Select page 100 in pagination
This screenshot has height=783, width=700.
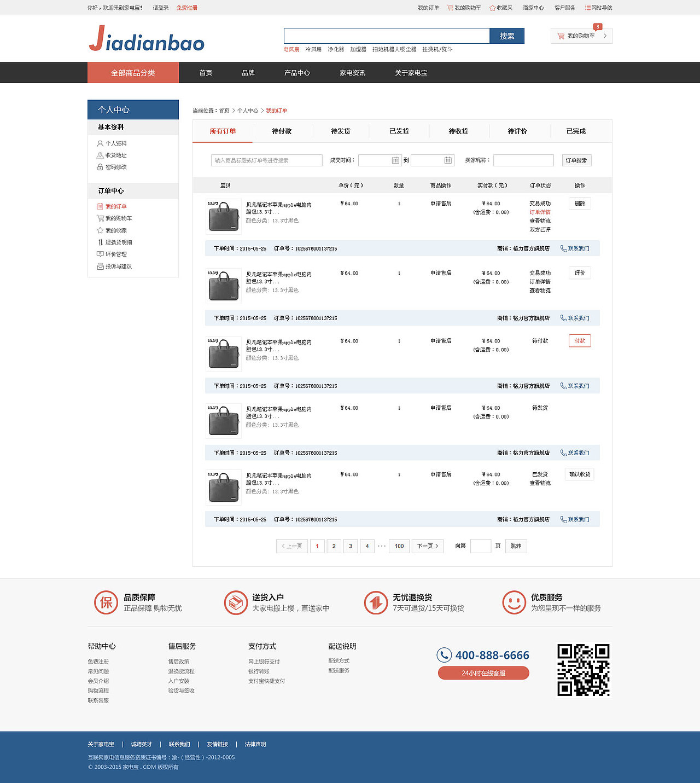pyautogui.click(x=399, y=546)
